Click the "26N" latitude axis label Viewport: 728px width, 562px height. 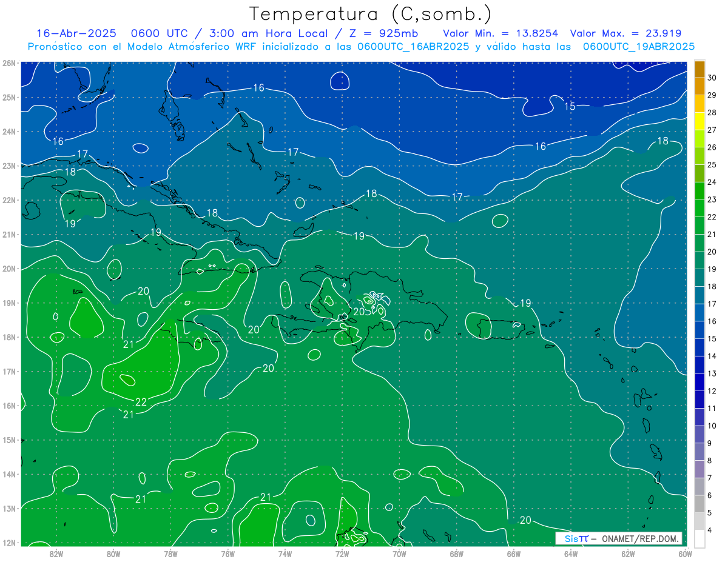(8, 63)
